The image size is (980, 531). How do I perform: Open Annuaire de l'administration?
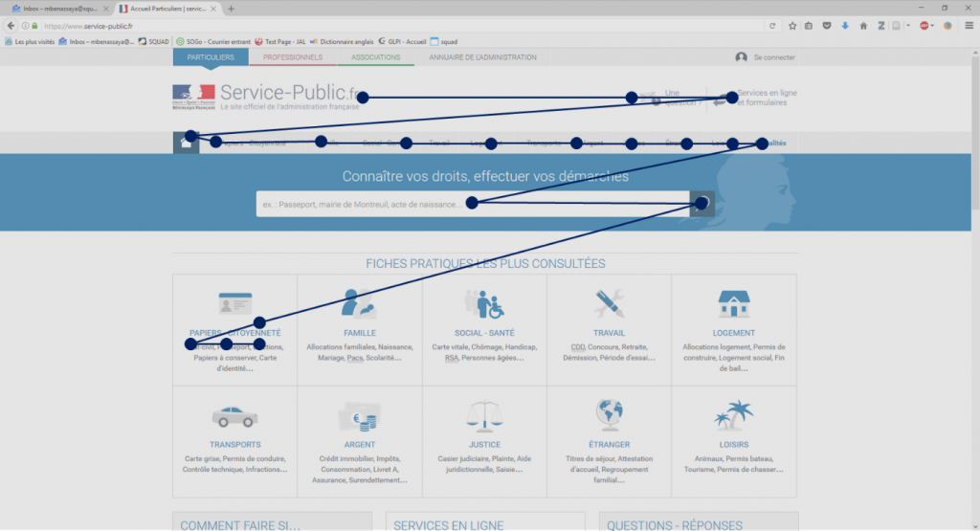pos(482,57)
